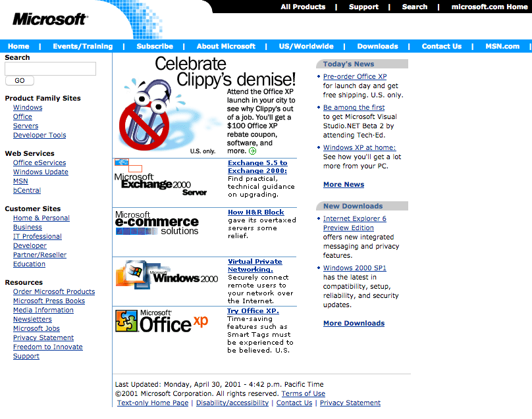Click Support in the top black bar

[x=363, y=7]
